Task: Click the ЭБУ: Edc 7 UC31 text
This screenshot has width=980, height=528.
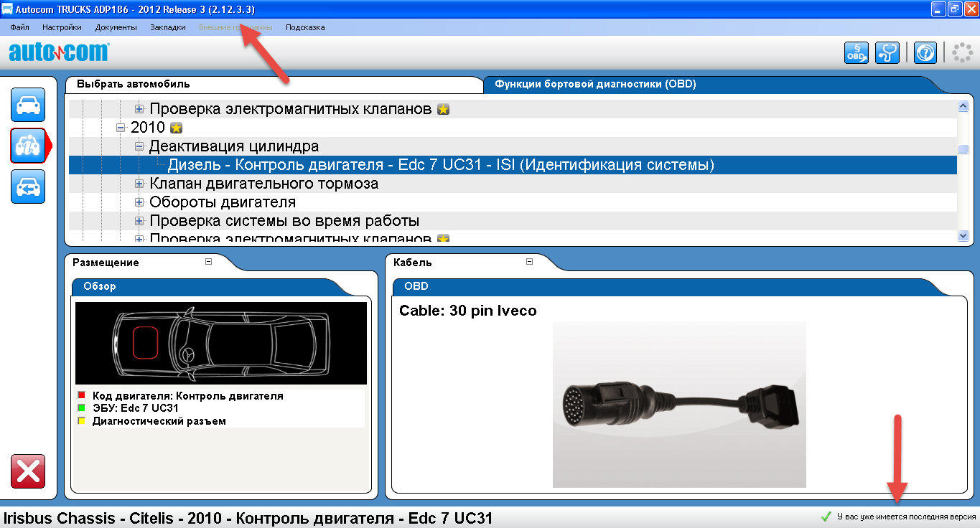Action: tap(135, 408)
